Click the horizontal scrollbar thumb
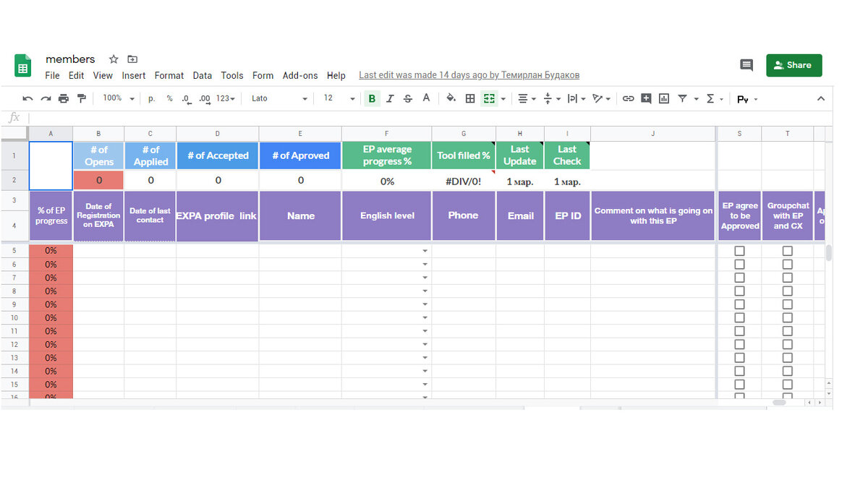 [x=779, y=403]
